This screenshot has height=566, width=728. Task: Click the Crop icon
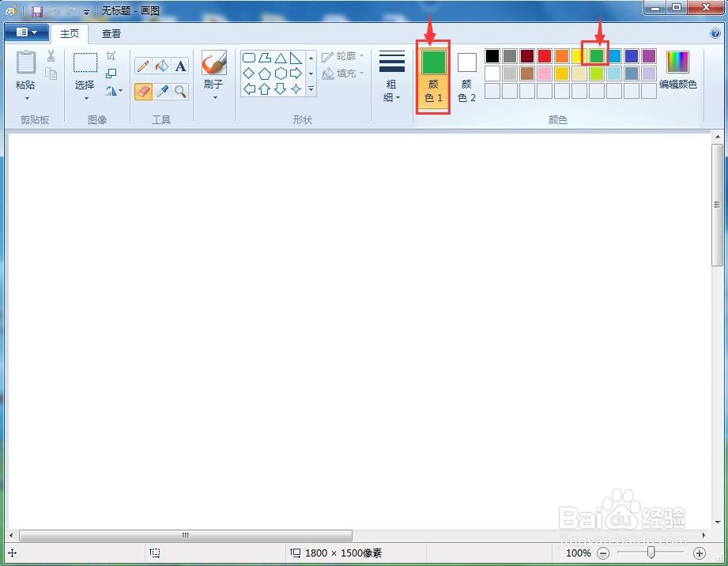click(x=111, y=55)
